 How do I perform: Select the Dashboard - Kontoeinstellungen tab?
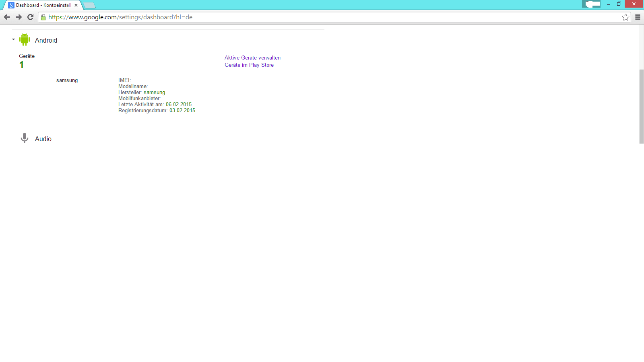[42, 5]
